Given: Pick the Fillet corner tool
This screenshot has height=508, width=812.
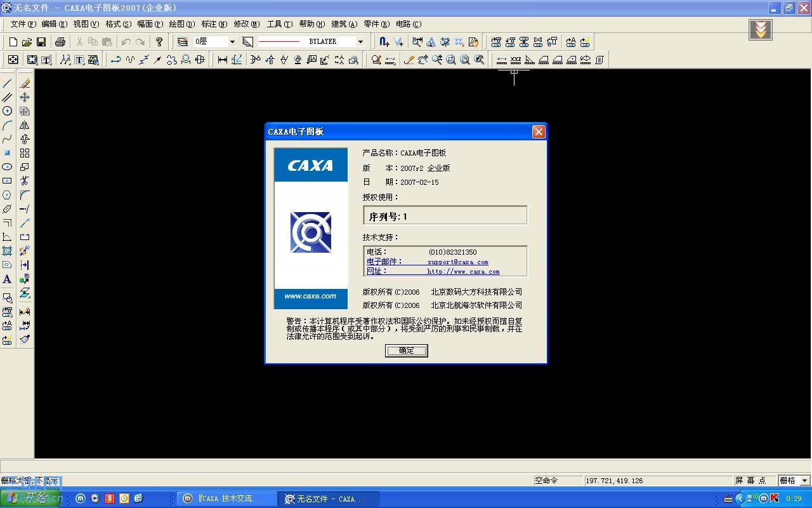Looking at the screenshot, I should tap(25, 195).
